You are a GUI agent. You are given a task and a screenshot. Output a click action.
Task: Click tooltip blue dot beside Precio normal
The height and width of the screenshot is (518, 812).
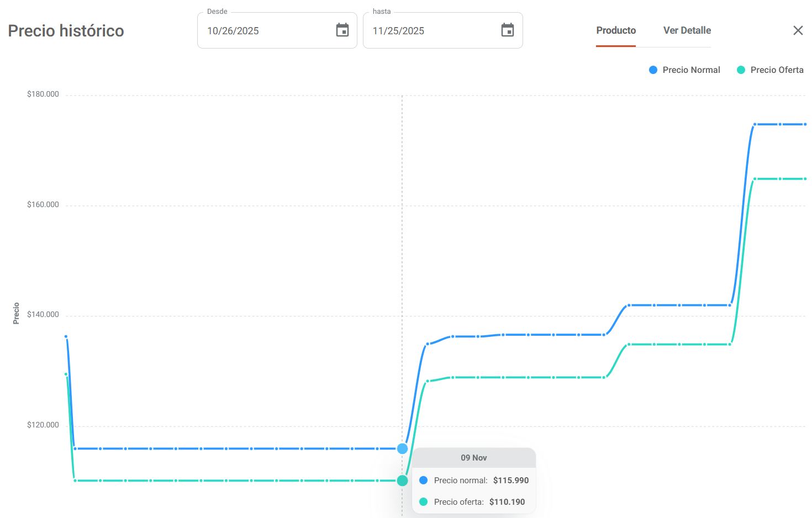pos(424,480)
